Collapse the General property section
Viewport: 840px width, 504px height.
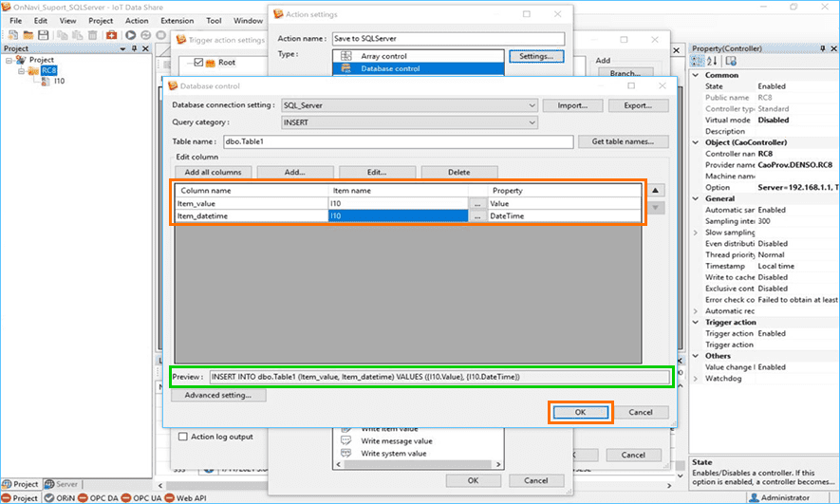click(x=696, y=198)
